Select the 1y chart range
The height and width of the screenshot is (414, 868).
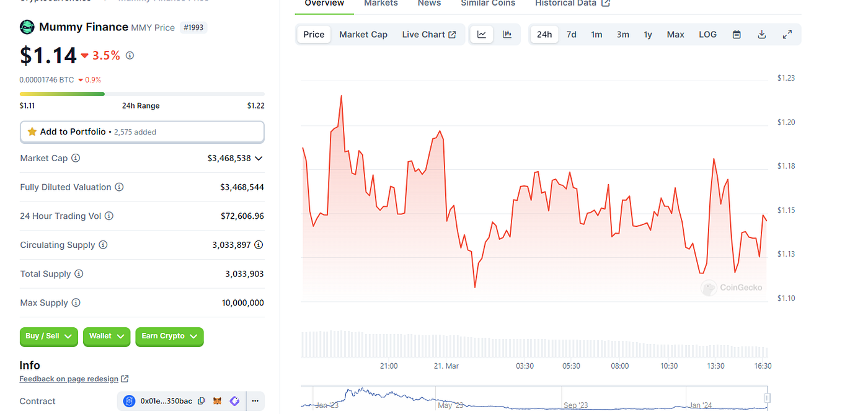click(x=648, y=35)
